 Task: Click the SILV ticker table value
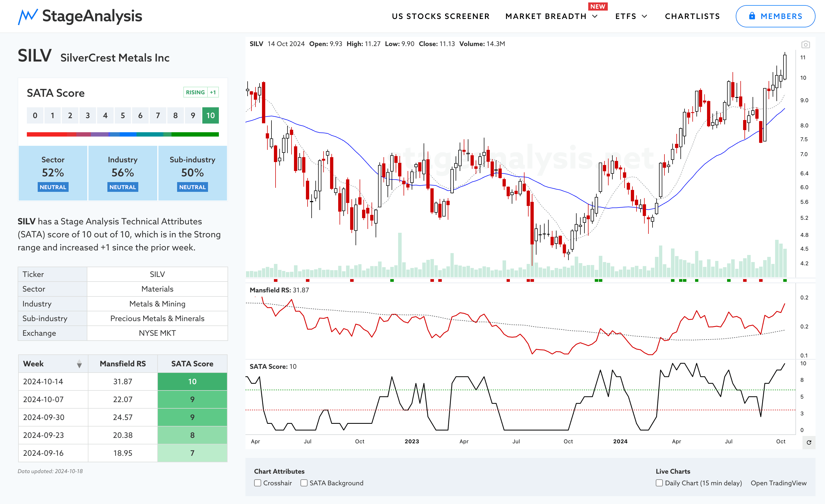coord(157,274)
